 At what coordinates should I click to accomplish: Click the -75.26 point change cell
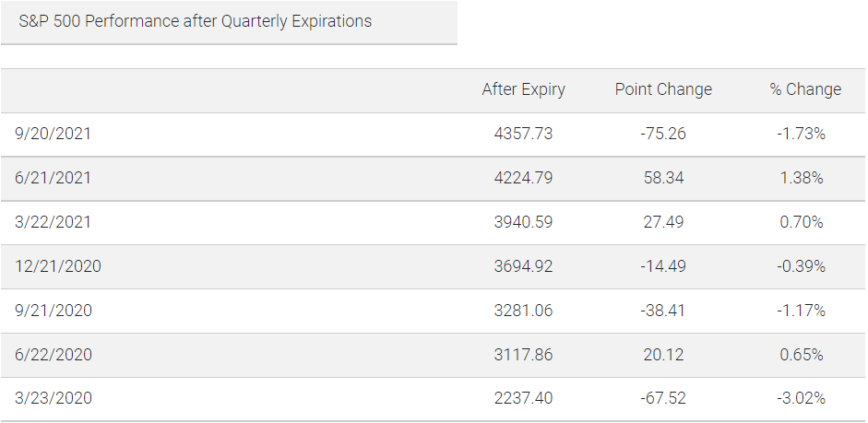(x=663, y=134)
